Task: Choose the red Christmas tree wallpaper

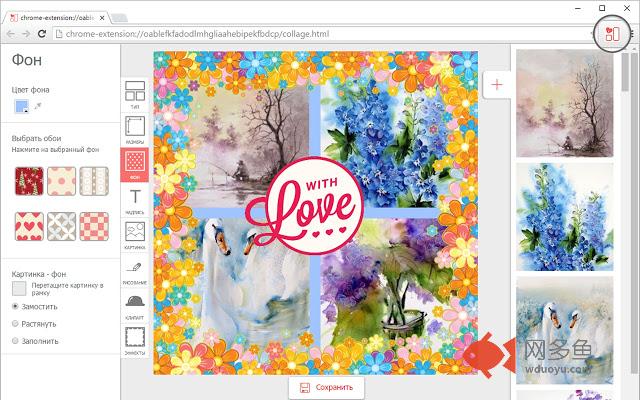Action: (x=29, y=181)
